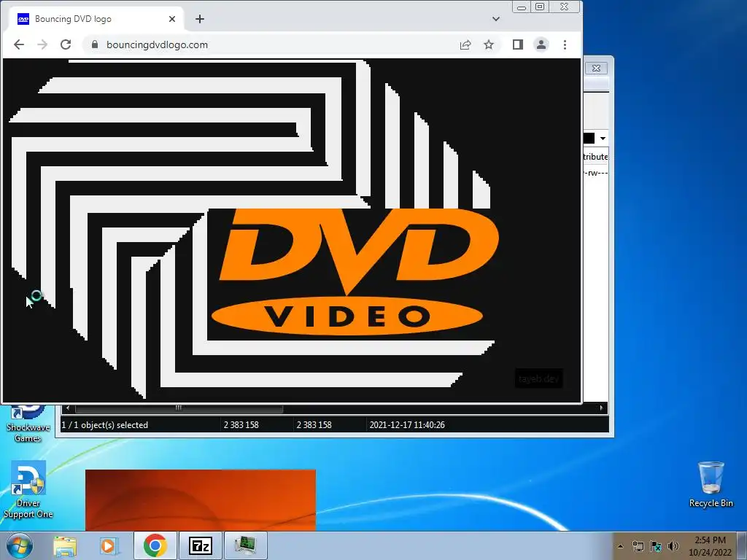747x560 pixels.
Task: Open a new tab with plus button
Action: tap(200, 19)
